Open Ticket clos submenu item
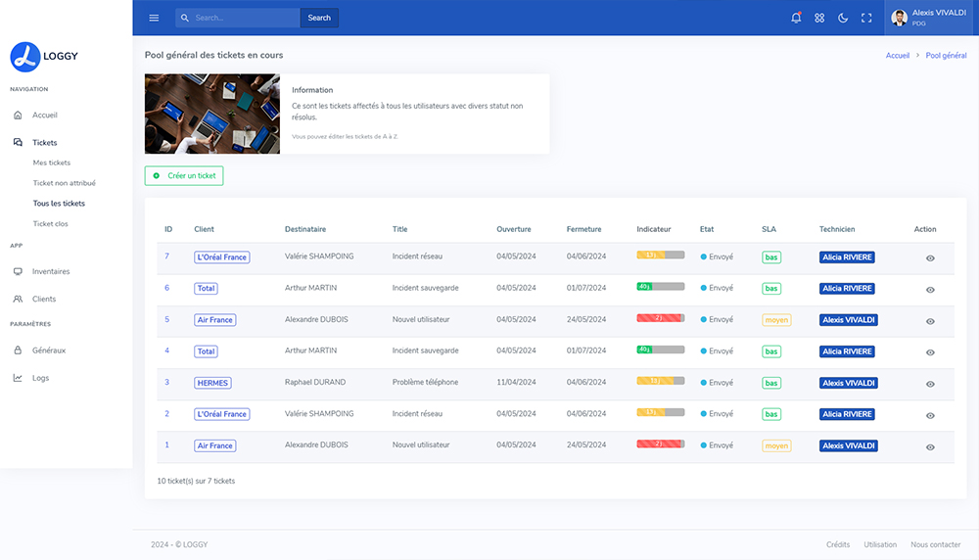 tap(51, 223)
